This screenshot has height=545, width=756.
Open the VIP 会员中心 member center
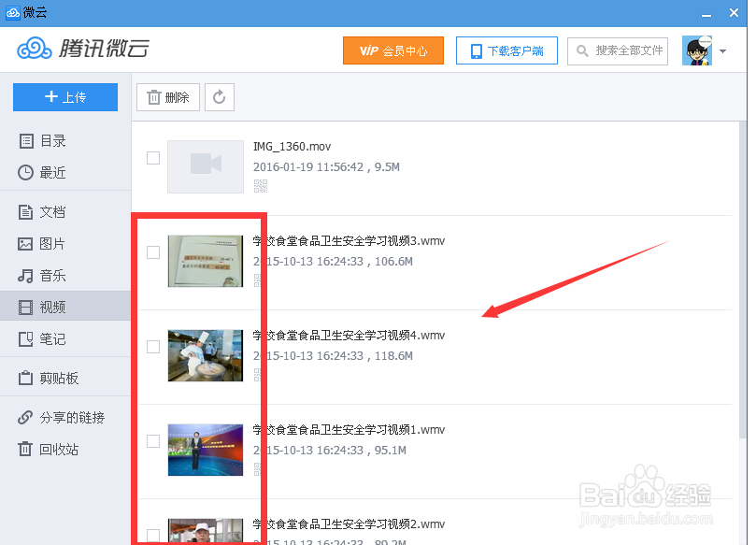[393, 51]
